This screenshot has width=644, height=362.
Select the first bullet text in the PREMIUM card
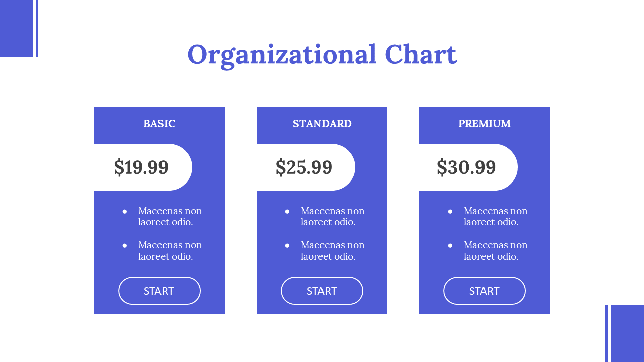[496, 216]
